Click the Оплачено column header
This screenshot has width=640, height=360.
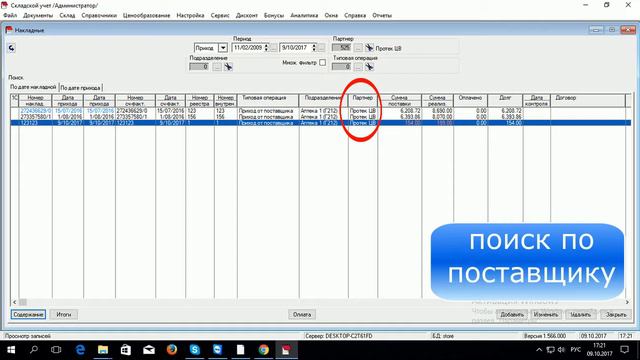coord(470,101)
